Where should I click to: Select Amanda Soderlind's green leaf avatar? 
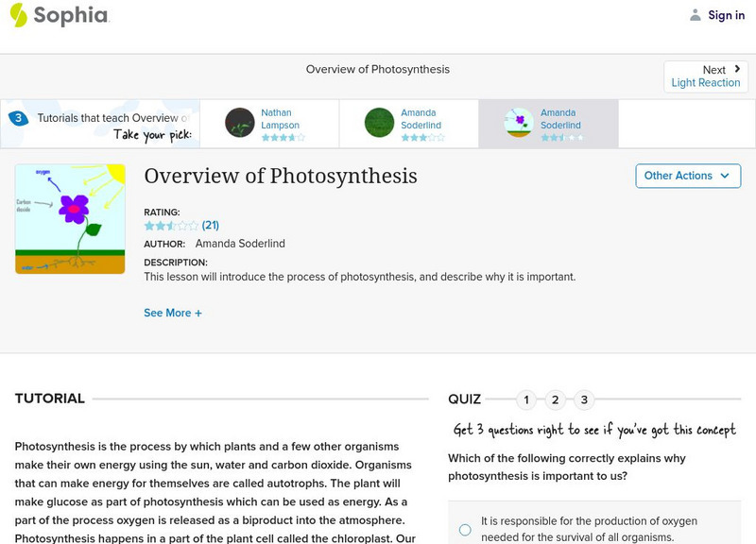coord(378,121)
